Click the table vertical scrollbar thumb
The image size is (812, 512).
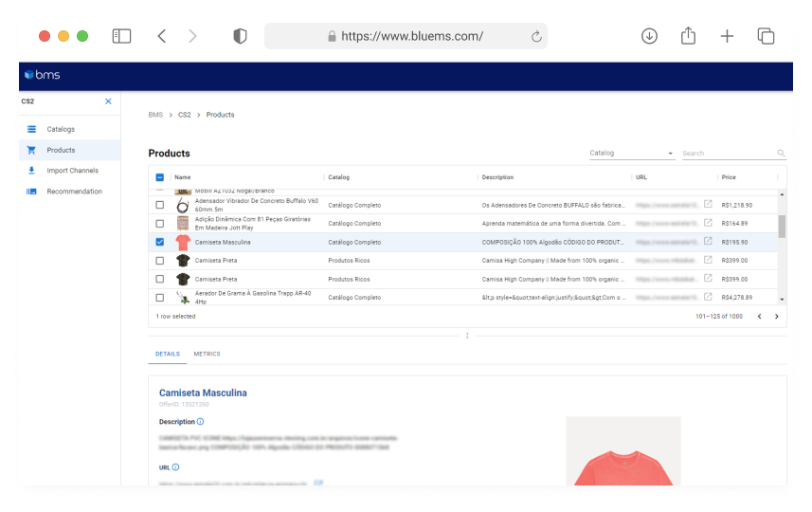[782, 227]
